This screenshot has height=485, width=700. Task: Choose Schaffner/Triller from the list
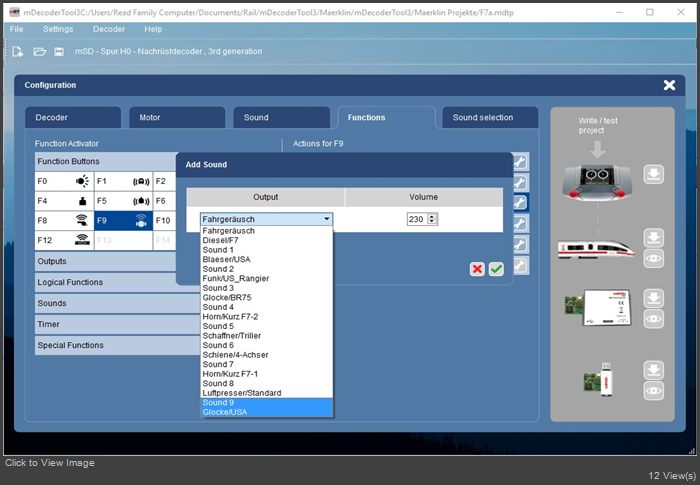point(267,336)
